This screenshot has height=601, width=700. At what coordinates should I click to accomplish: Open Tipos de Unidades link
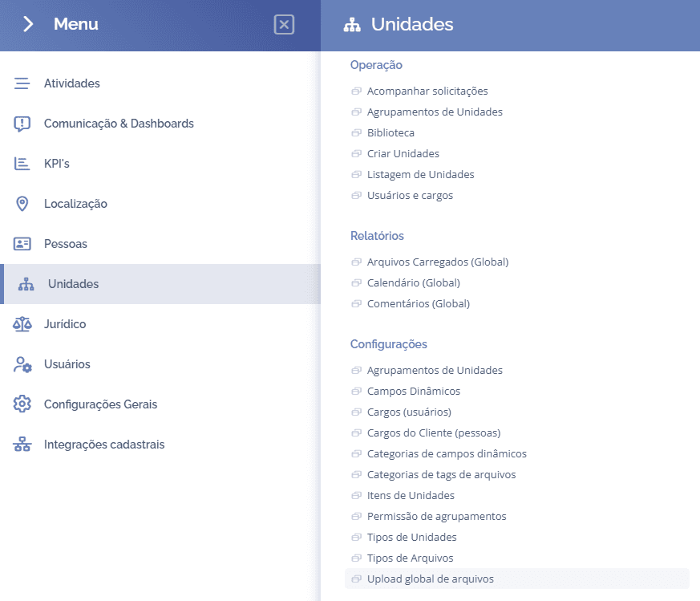click(x=411, y=537)
